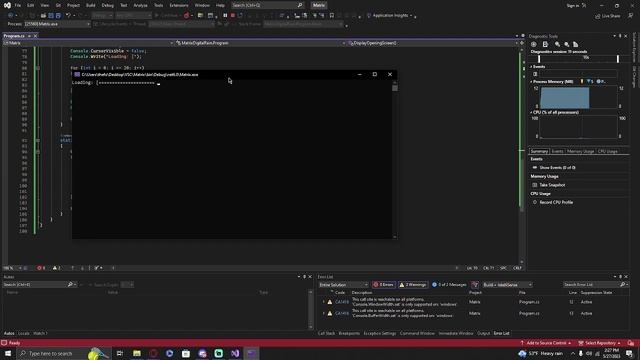Image resolution: width=640 pixels, height=360 pixels.
Task: Click the Diagnostic Tools zoom out icon
Action: tap(567, 44)
